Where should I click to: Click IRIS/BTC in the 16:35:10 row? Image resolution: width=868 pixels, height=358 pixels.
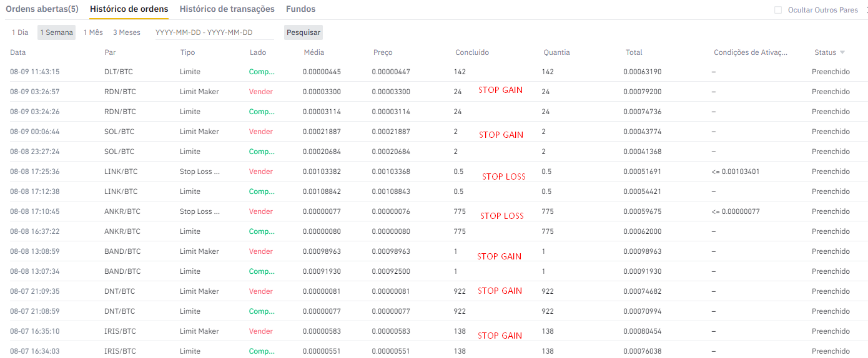point(120,331)
